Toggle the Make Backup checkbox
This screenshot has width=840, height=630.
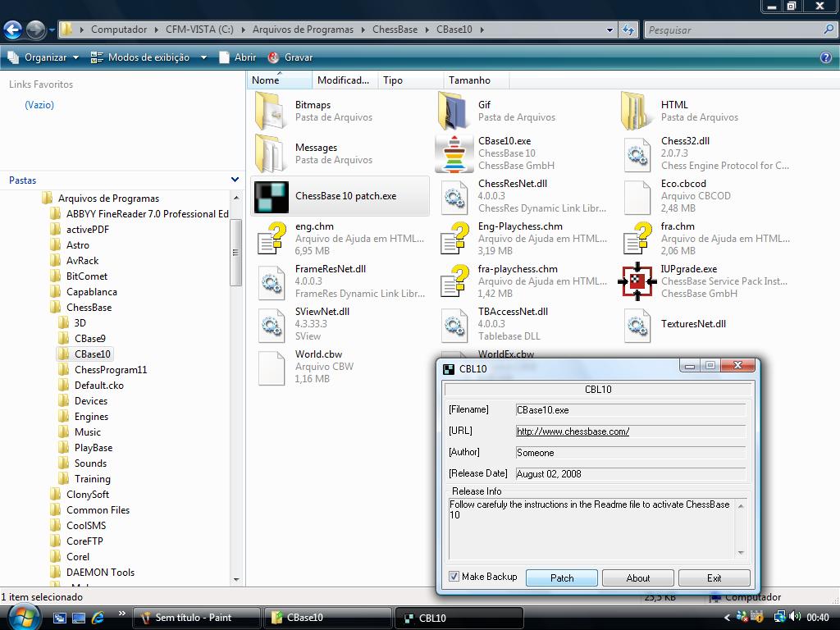click(x=454, y=577)
